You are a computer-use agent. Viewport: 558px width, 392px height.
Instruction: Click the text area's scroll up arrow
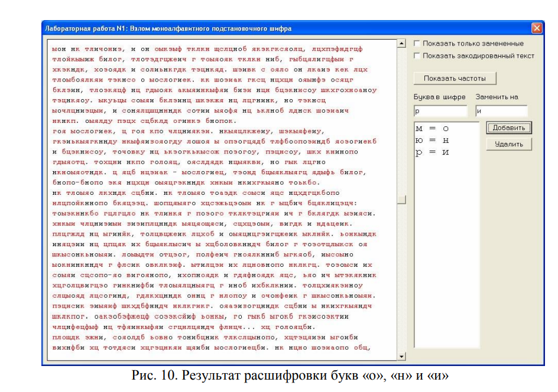tap(402, 44)
